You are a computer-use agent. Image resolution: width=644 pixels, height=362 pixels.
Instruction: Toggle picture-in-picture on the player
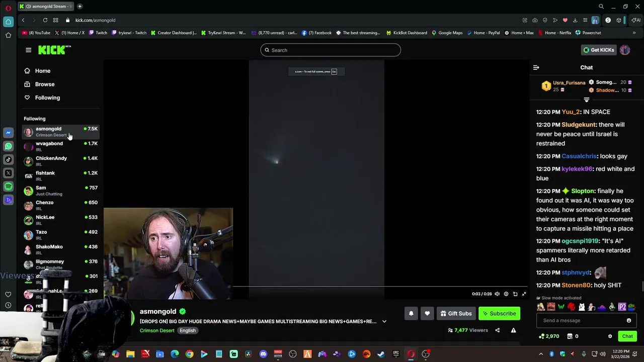tap(515, 294)
